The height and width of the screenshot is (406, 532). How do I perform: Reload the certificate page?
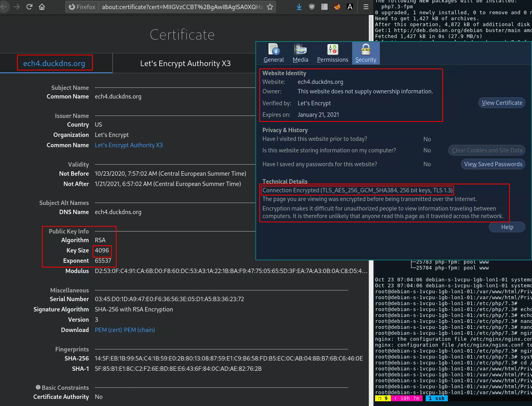[29, 7]
